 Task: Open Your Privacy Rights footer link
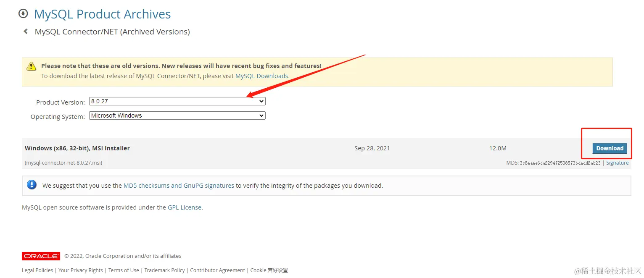81,270
